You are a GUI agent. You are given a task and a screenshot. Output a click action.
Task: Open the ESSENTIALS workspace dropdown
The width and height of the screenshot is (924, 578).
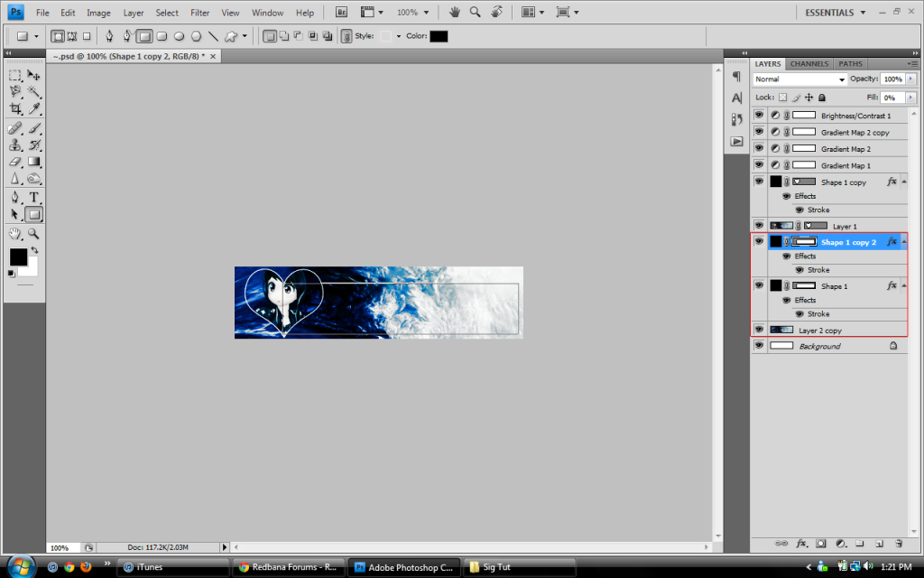(x=836, y=13)
